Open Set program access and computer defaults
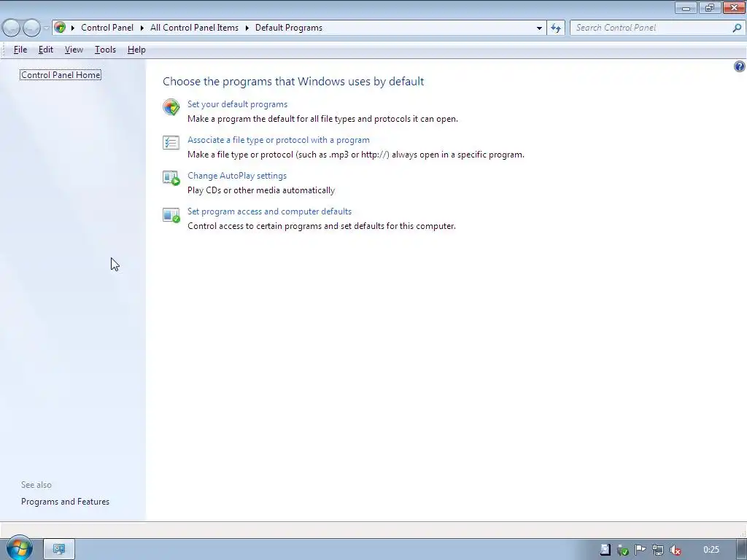 tap(269, 211)
